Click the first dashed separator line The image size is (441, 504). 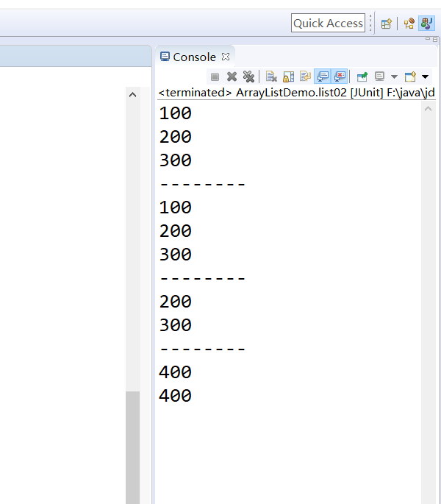click(x=202, y=184)
